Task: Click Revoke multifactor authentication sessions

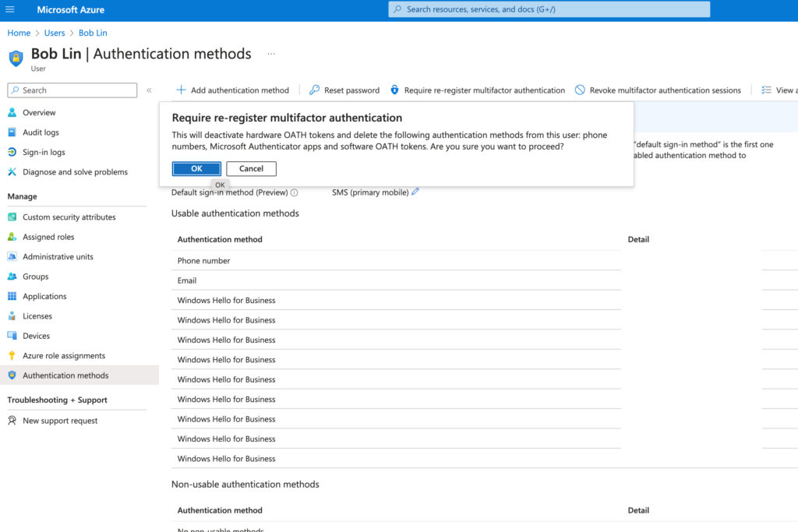Action: pyautogui.click(x=658, y=90)
